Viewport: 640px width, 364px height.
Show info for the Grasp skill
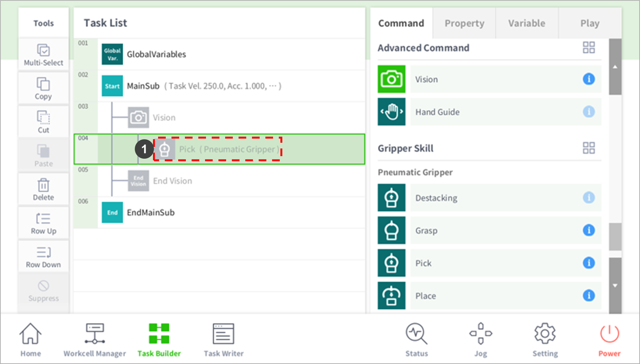tap(589, 230)
